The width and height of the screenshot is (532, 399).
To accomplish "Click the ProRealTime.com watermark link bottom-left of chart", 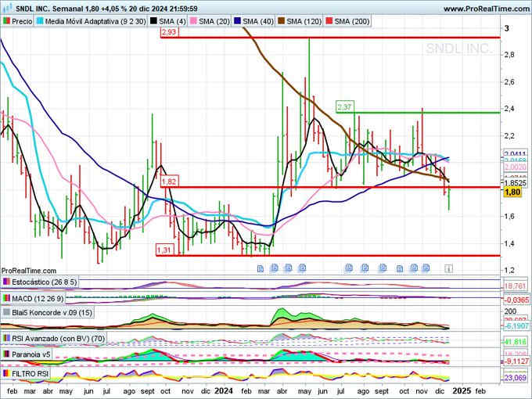I will click(29, 271).
